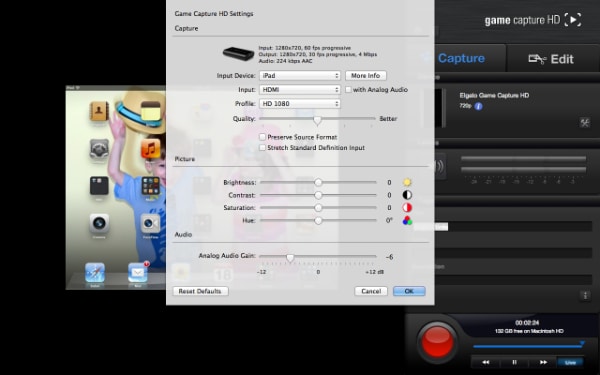The height and width of the screenshot is (375, 600).
Task: Click the brightness sun icon
Action: 407,182
